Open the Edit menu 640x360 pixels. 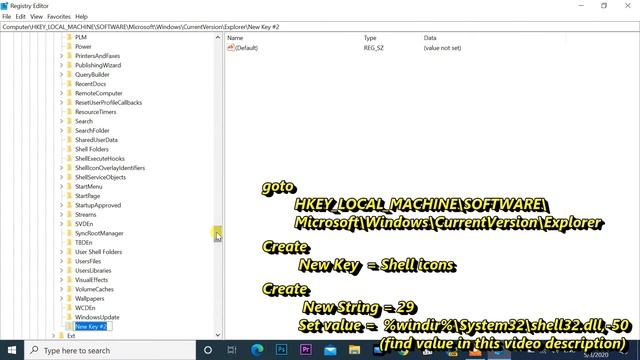20,17
